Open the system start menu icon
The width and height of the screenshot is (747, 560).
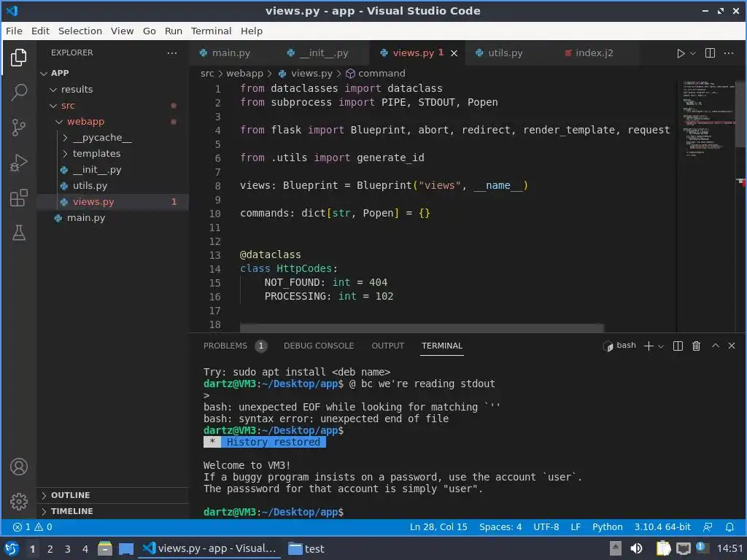pyautogui.click(x=12, y=548)
